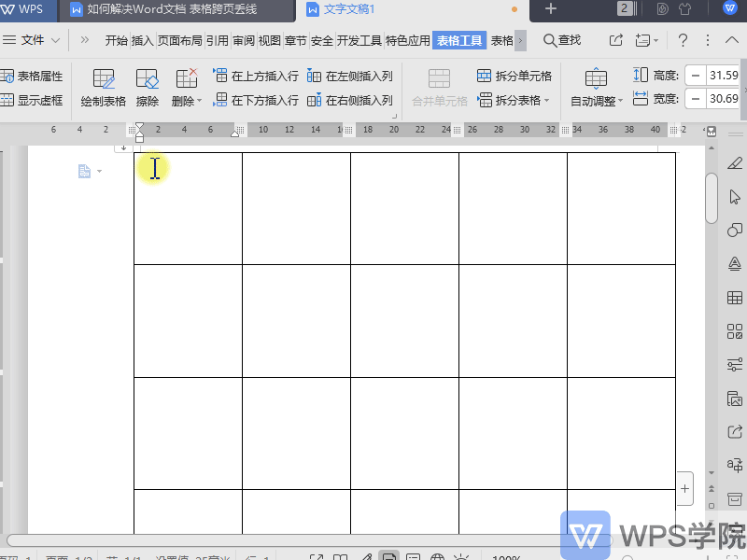Image resolution: width=747 pixels, height=560 pixels.
Task: Open the table icon in right sidebar
Action: pyautogui.click(x=735, y=298)
